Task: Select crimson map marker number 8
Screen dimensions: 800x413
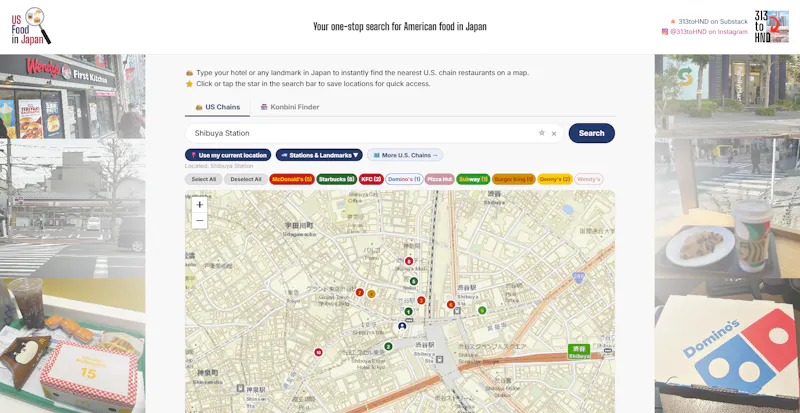Action: coord(409,261)
